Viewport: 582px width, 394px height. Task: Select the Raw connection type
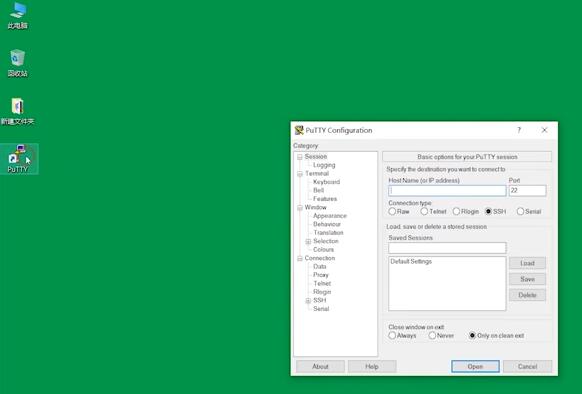(x=399, y=211)
